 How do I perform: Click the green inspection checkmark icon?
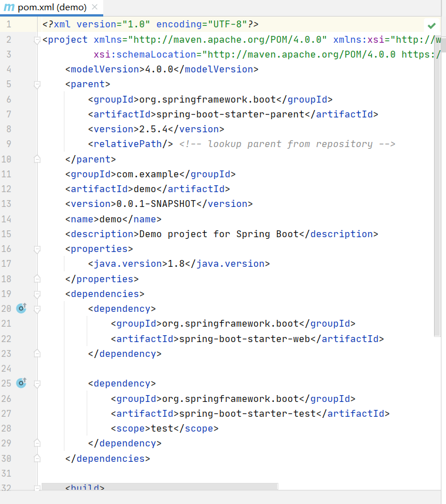[x=432, y=26]
